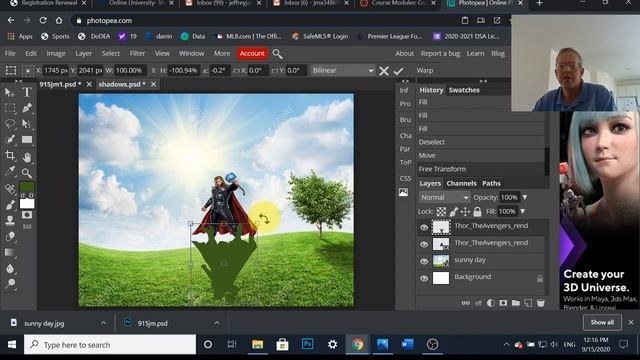Click the Account button
The image size is (640, 360).
tap(252, 53)
